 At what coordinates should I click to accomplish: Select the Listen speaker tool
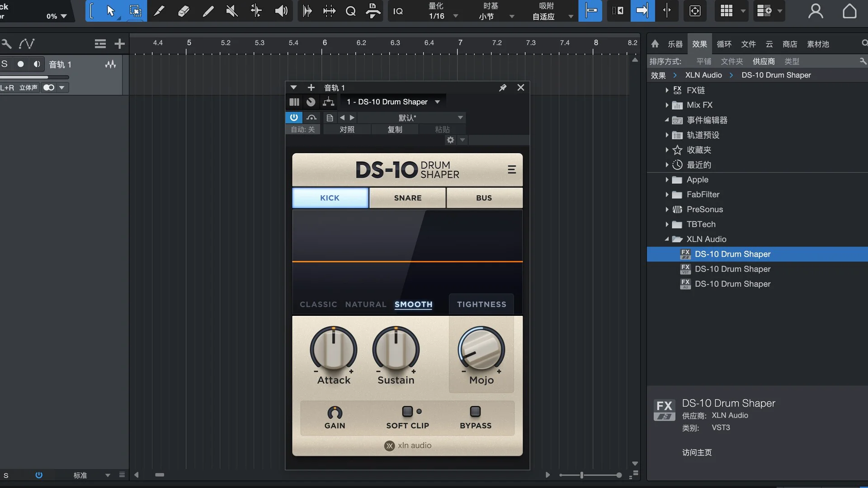(x=281, y=10)
